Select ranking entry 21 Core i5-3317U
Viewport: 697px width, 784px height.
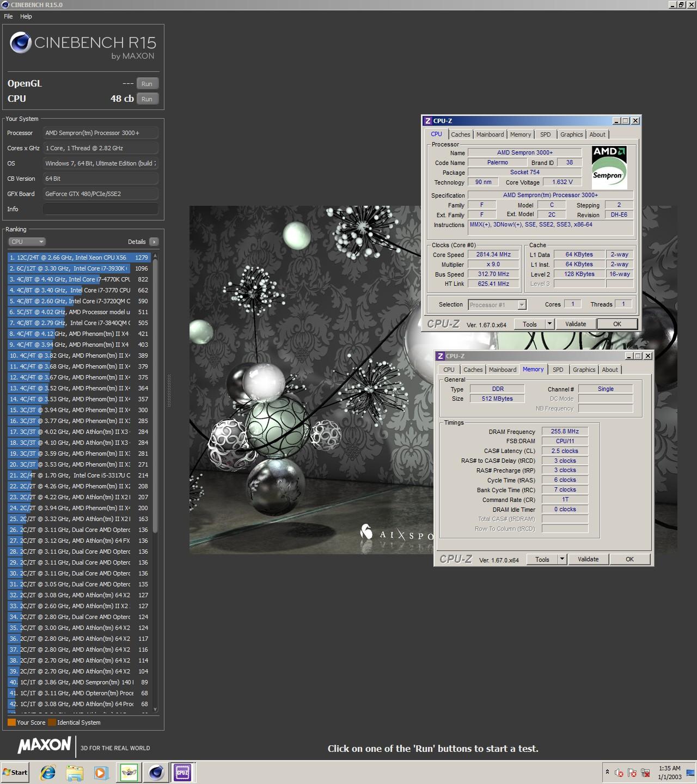point(79,475)
